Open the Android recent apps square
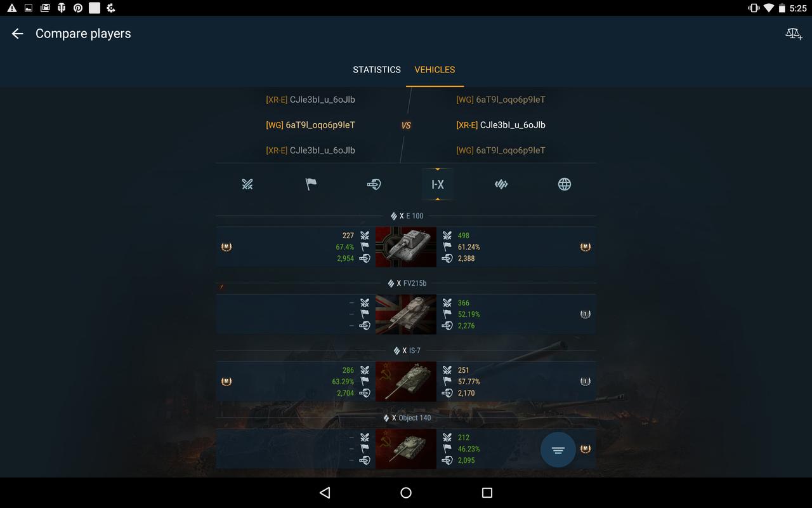The height and width of the screenshot is (508, 812). click(487, 493)
